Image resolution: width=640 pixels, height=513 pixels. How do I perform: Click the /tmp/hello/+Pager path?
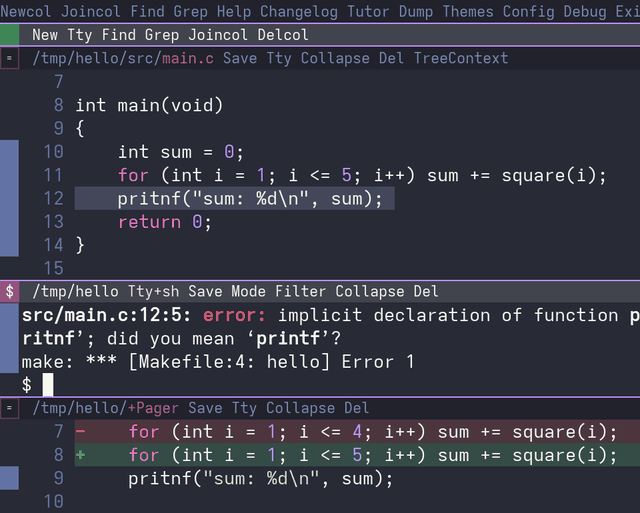(106, 408)
